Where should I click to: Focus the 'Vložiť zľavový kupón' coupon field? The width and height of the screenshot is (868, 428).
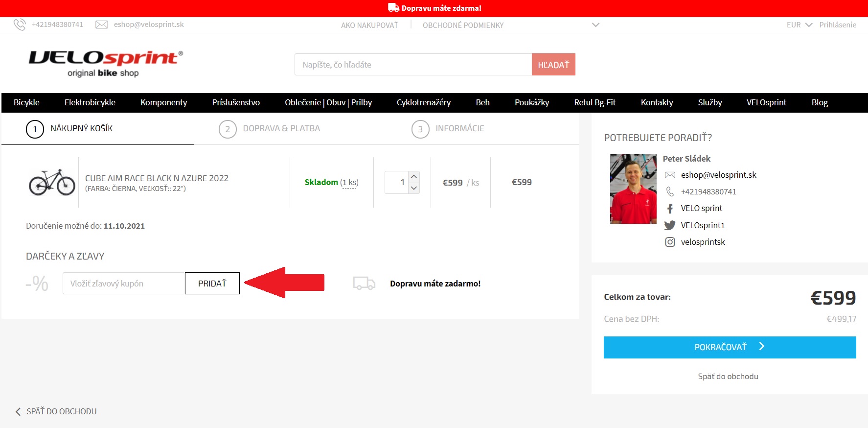click(x=124, y=284)
